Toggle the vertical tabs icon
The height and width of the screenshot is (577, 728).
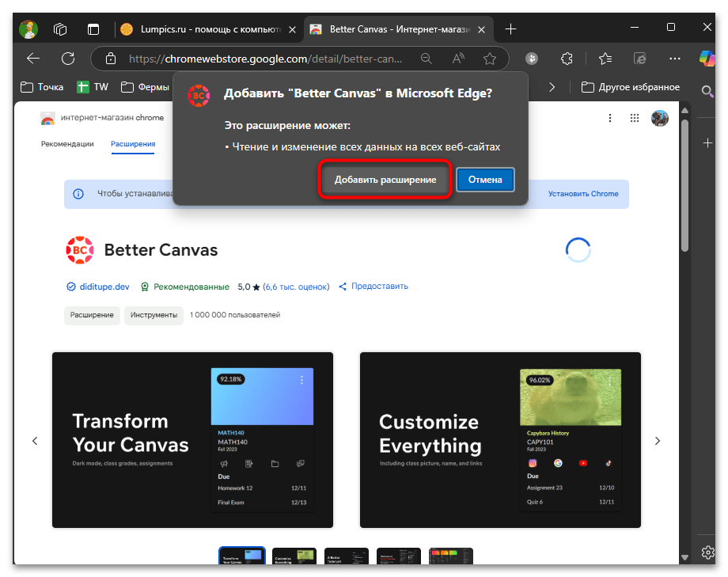click(x=93, y=29)
